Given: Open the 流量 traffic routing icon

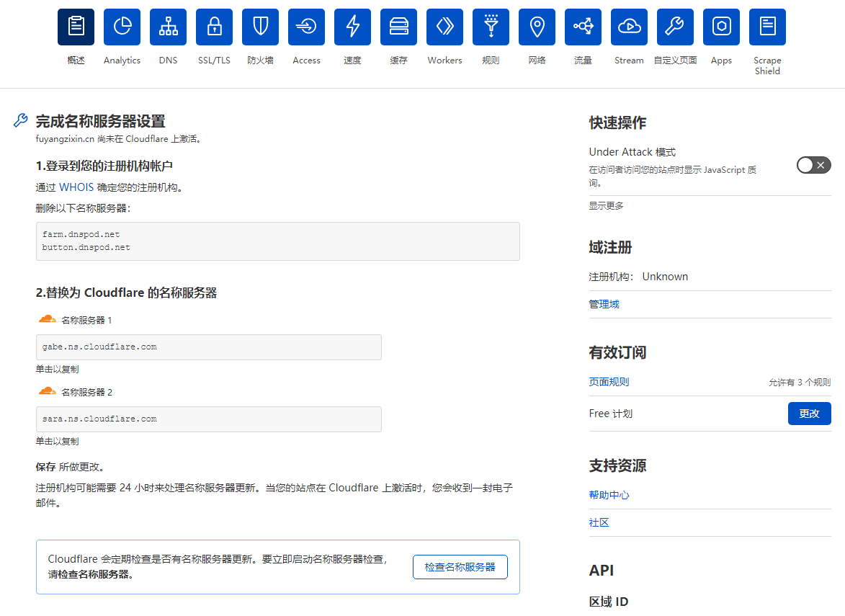Looking at the screenshot, I should pyautogui.click(x=583, y=27).
